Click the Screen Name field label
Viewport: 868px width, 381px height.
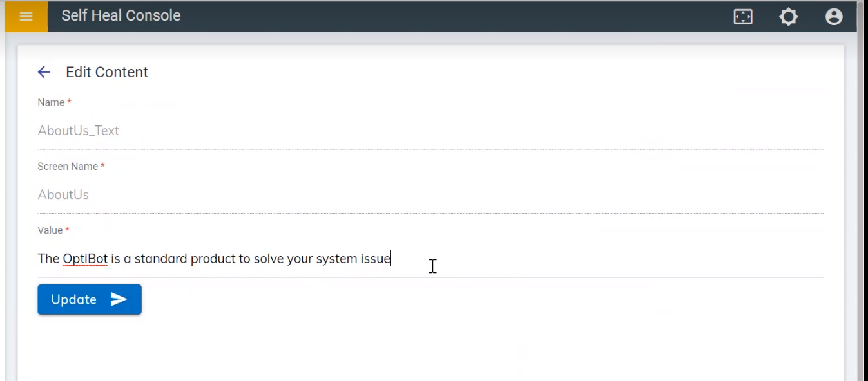[68, 166]
